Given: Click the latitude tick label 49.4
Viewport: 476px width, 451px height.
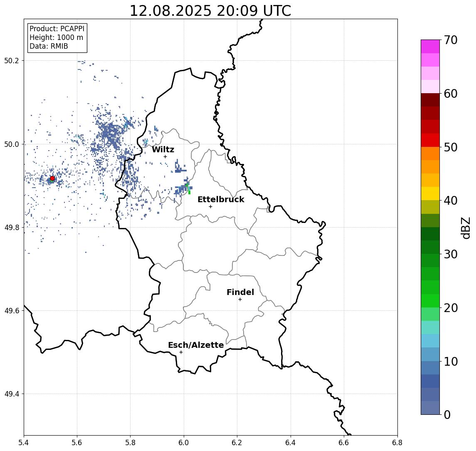Looking at the screenshot, I should (x=11, y=394).
